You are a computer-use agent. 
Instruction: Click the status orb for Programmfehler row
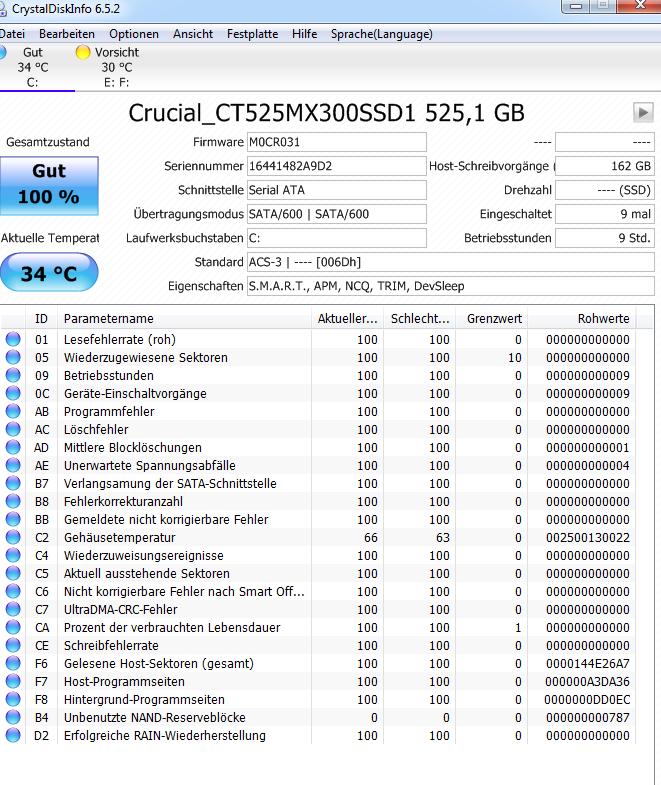click(13, 411)
